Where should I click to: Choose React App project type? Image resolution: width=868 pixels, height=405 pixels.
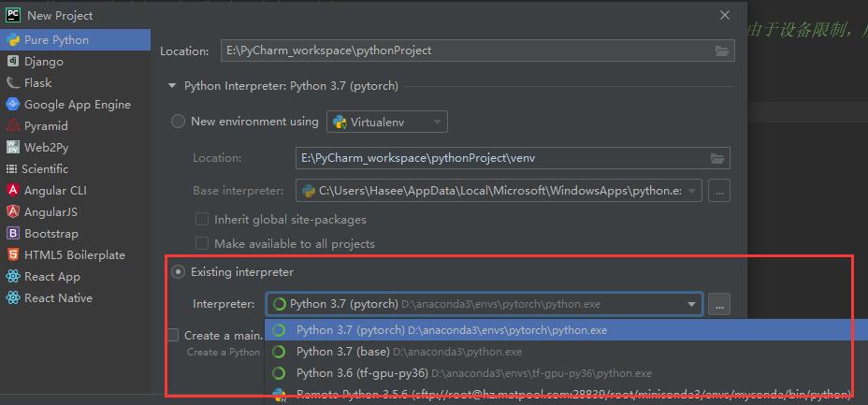click(75, 277)
